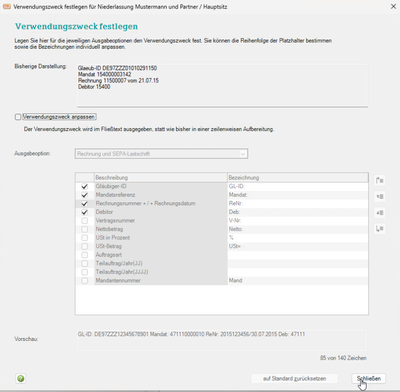Click the Schließen button
400x392 pixels.
(369, 378)
